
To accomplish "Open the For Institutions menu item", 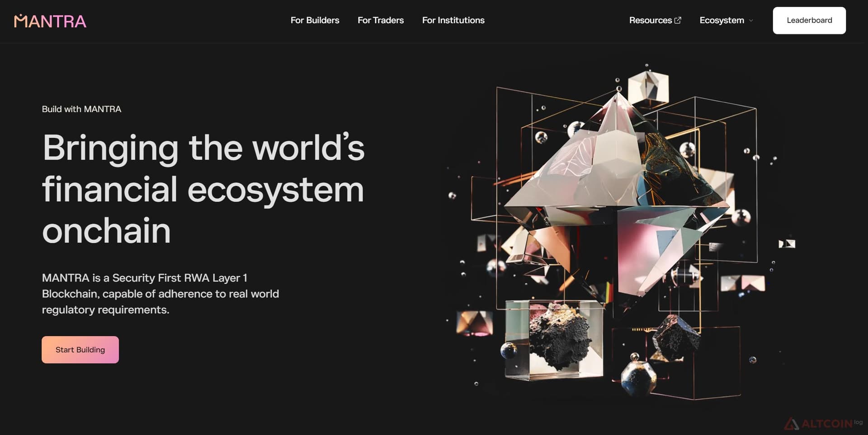I will (x=453, y=20).
